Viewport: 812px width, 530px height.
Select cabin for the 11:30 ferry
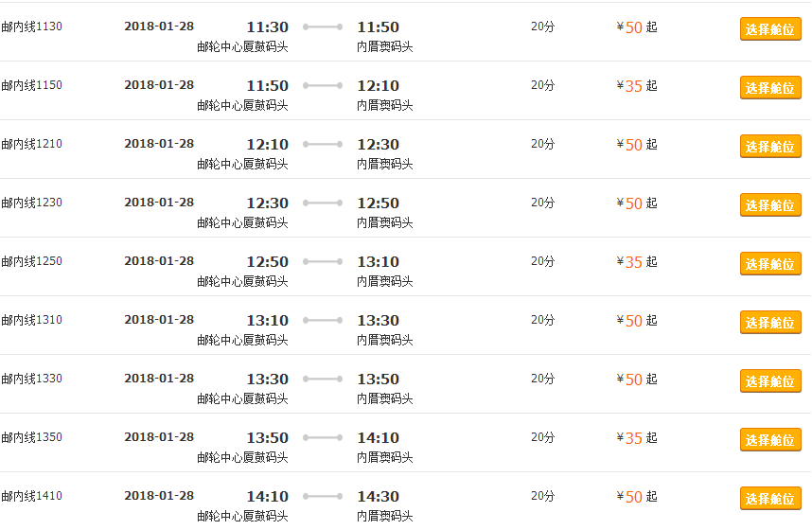770,29
